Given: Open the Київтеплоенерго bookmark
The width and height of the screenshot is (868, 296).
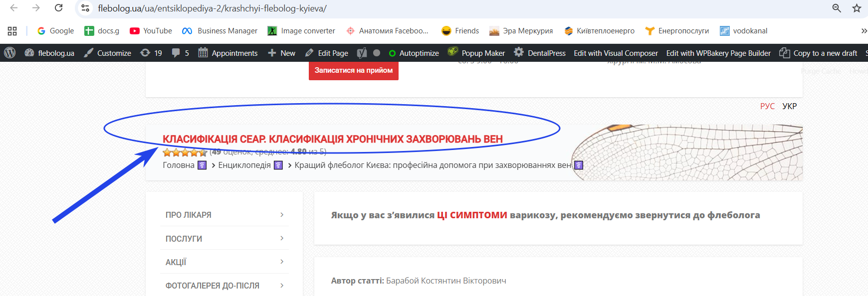Looking at the screenshot, I should 599,31.
